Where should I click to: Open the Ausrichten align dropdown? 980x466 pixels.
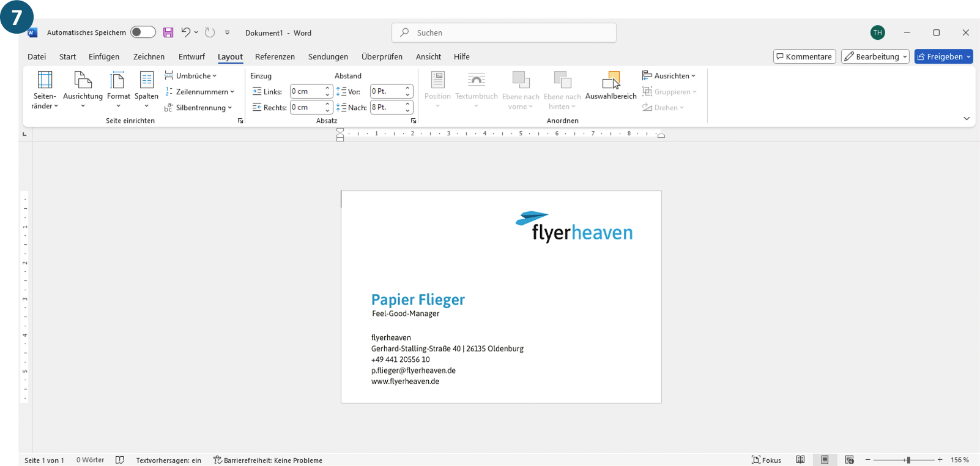pos(669,76)
